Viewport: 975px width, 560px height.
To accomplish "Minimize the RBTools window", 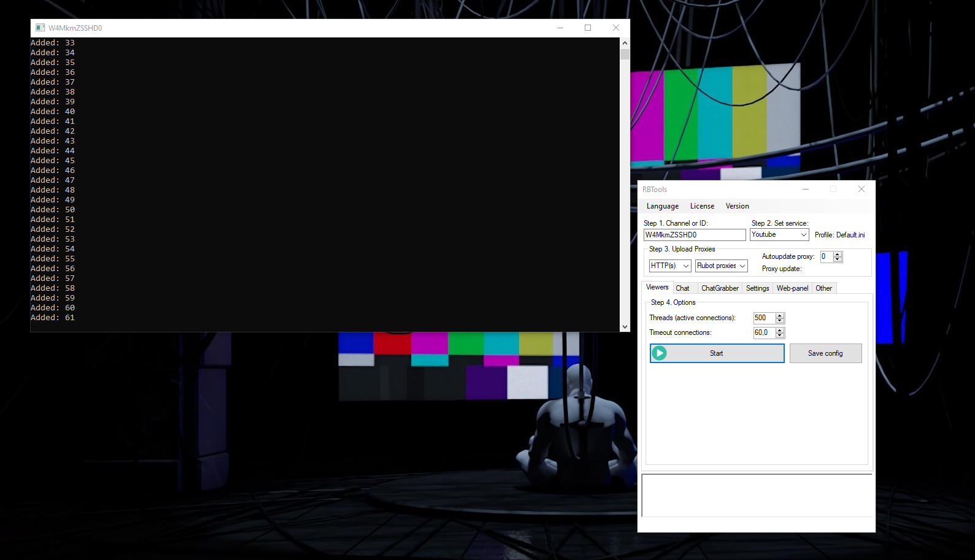I will (805, 190).
